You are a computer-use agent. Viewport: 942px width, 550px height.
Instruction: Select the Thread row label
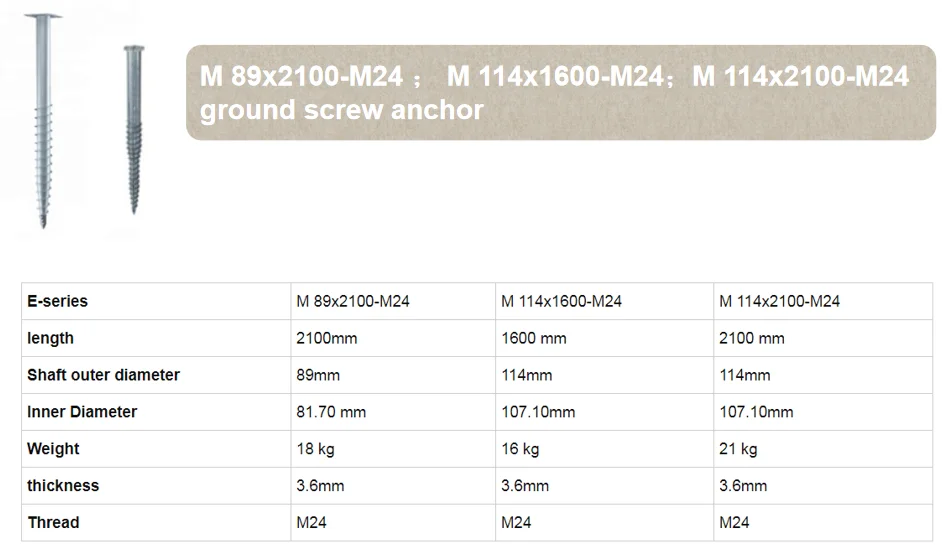point(53,522)
